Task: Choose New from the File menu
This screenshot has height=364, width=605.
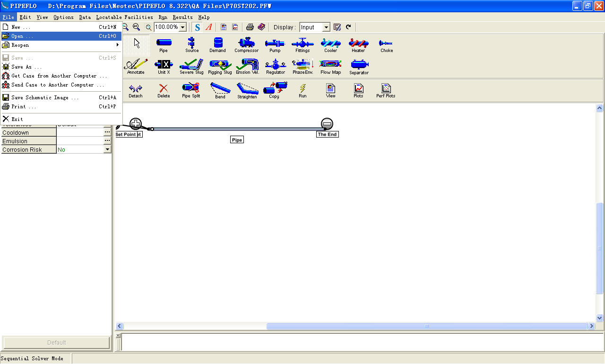Action: click(x=61, y=27)
